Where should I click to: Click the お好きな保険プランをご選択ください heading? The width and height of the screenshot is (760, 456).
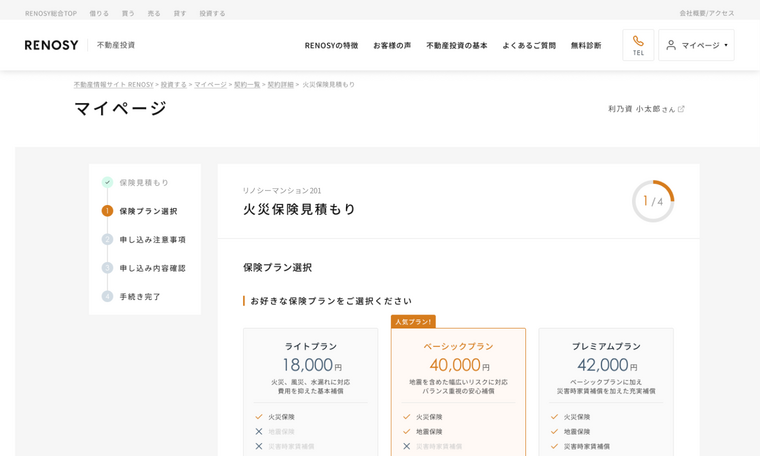pos(331,301)
